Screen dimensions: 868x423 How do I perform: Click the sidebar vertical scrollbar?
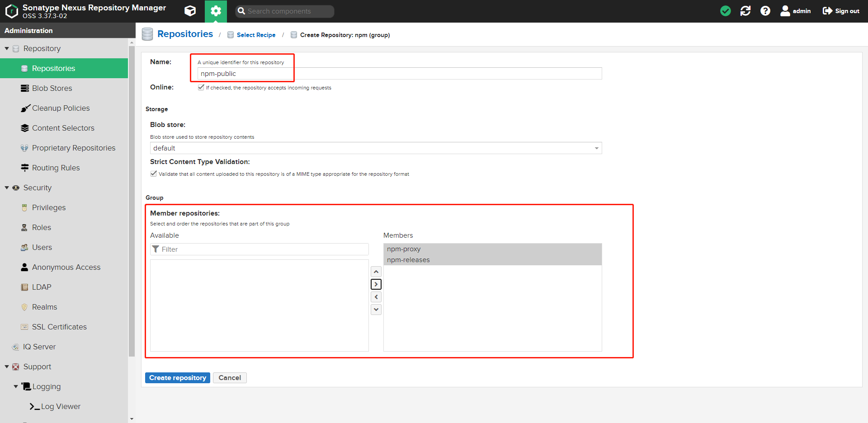pyautogui.click(x=132, y=201)
